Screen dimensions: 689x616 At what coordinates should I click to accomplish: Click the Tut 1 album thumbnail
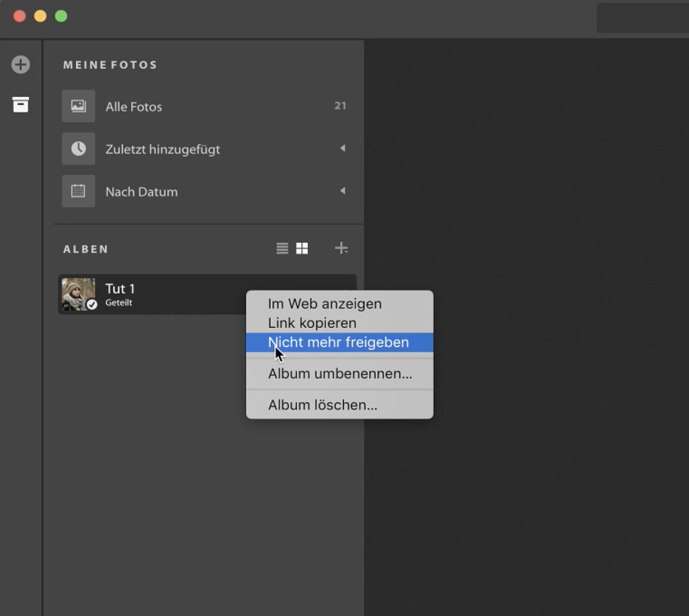77,293
